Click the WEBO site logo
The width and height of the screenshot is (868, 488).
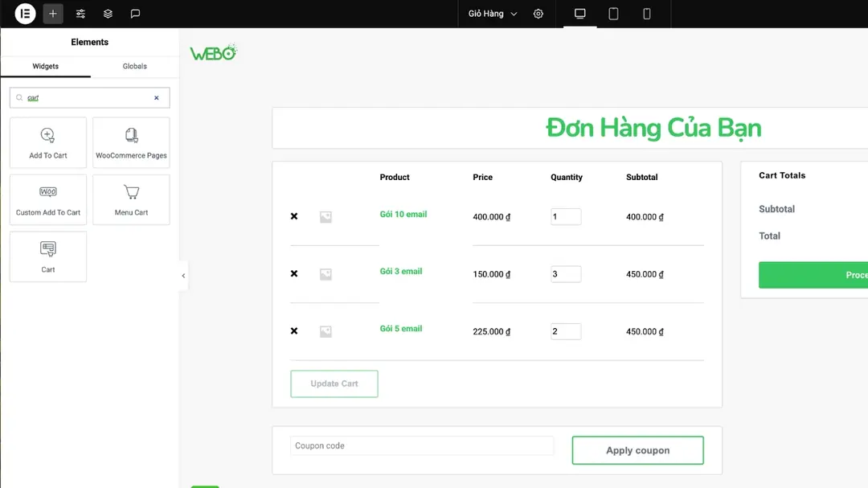coord(214,52)
